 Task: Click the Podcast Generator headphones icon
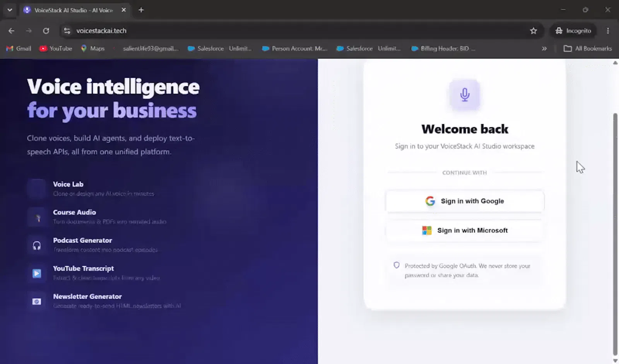pos(37,245)
